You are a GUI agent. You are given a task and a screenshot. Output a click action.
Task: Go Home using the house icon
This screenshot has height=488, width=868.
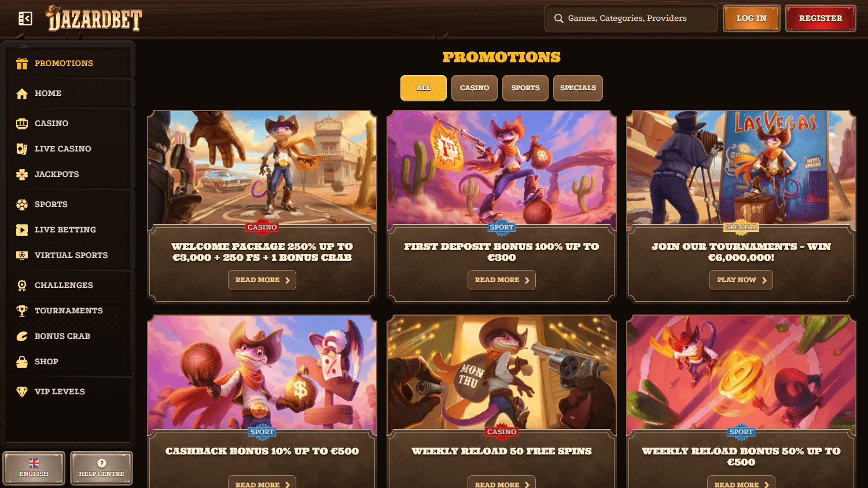[x=22, y=94]
